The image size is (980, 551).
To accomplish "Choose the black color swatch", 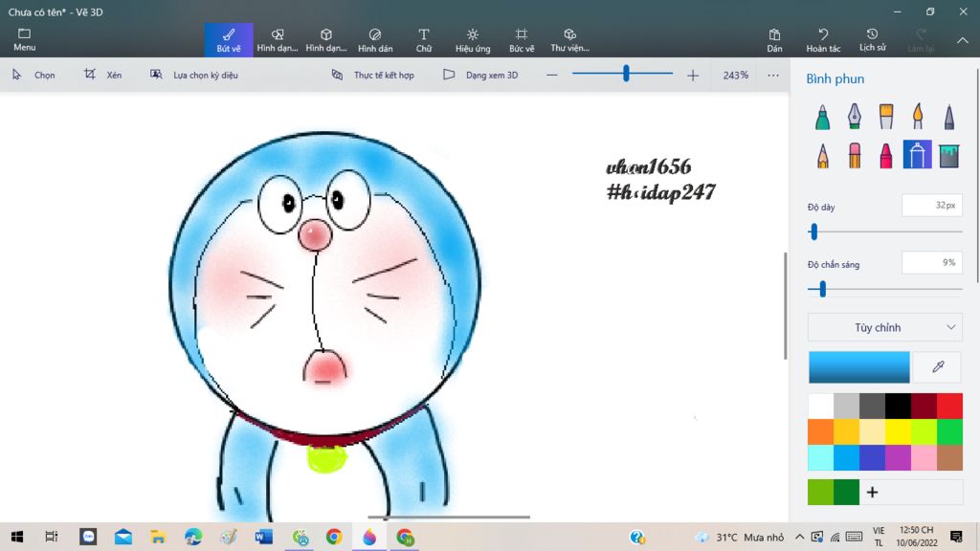I will pos(898,406).
